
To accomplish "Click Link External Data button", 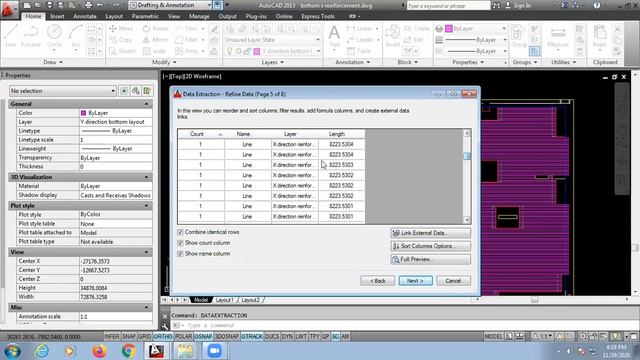I will point(430,233).
